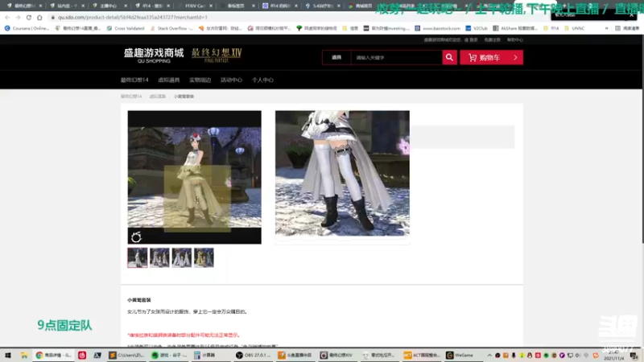Open the 个人中心 navigation menu
644x362 pixels.
coord(262,80)
